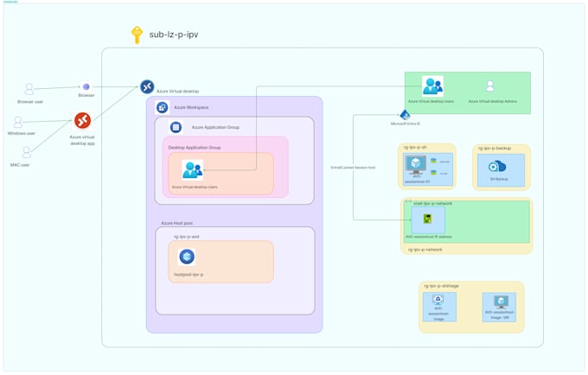Select the 'SH Backup' label
The width and height of the screenshot is (588, 375).
[x=499, y=179]
